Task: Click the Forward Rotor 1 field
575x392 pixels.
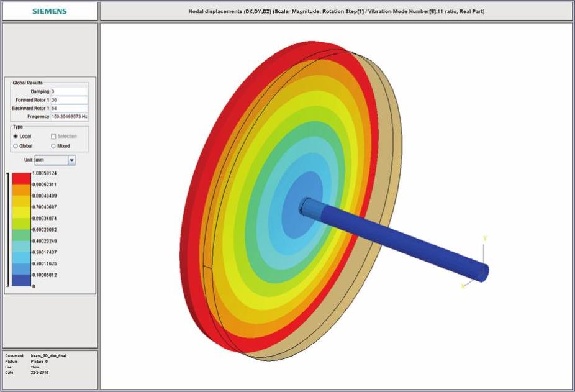Action: [69, 100]
